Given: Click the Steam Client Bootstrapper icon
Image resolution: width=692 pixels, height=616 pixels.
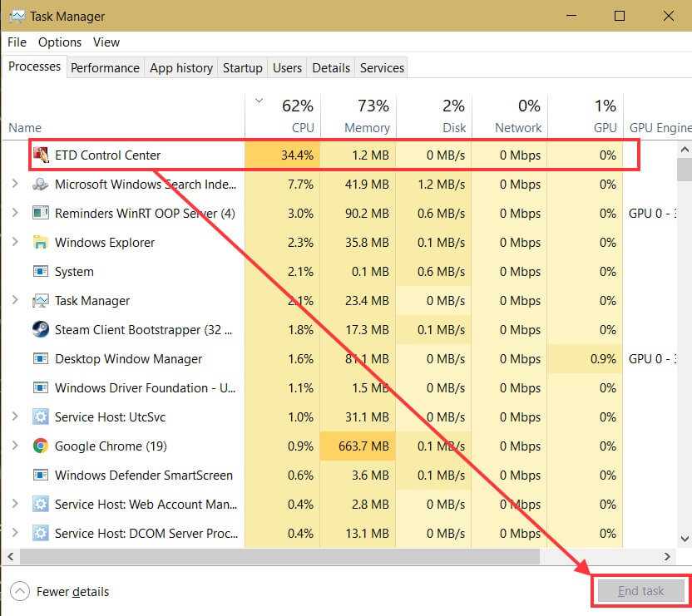Looking at the screenshot, I should [x=40, y=330].
